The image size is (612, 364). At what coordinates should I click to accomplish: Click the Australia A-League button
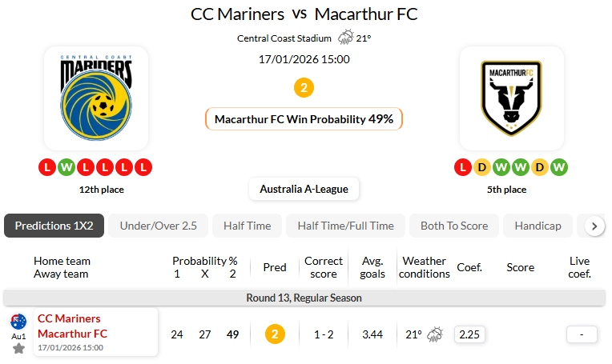pyautogui.click(x=304, y=190)
